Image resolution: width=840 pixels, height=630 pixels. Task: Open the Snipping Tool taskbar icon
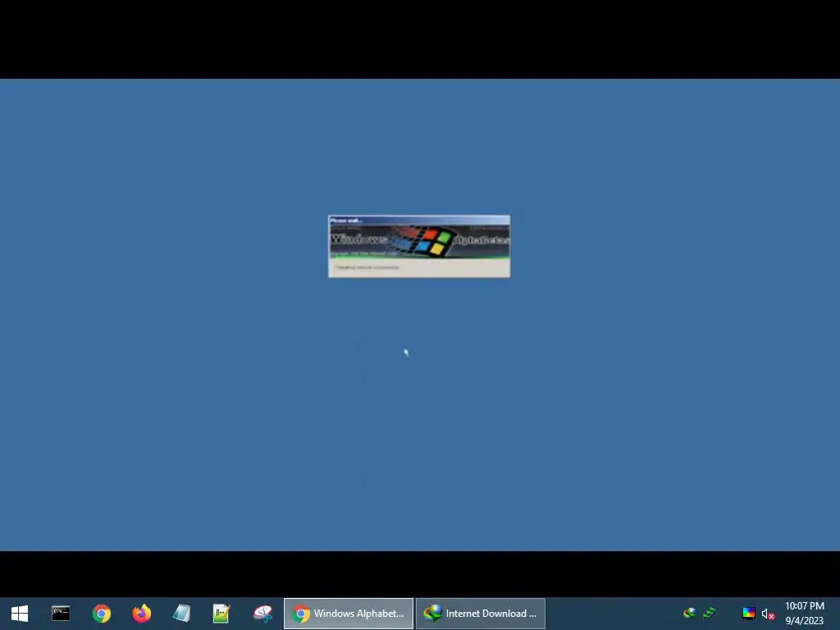pos(262,614)
